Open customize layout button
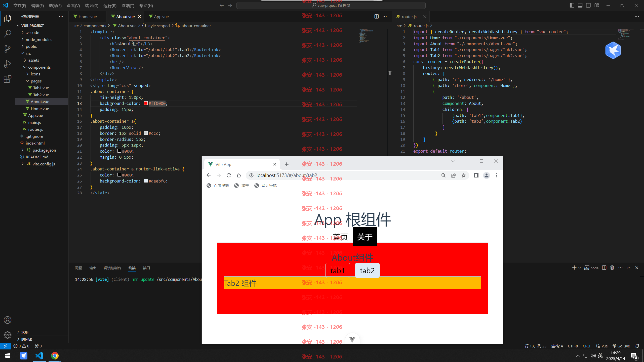 pos(597,5)
